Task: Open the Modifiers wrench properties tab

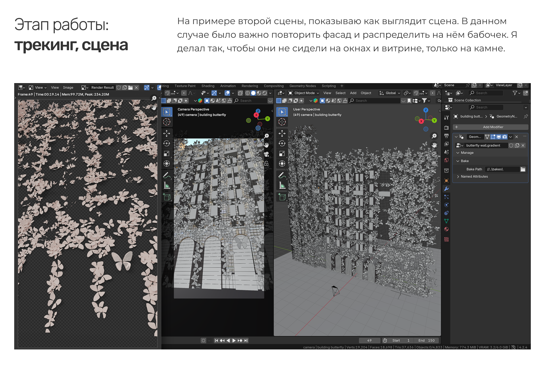Action: [x=446, y=189]
